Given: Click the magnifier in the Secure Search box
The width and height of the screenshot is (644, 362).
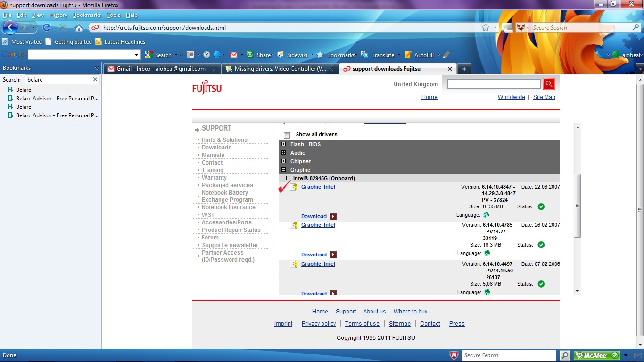Looking at the screenshot, I should click(x=636, y=28).
